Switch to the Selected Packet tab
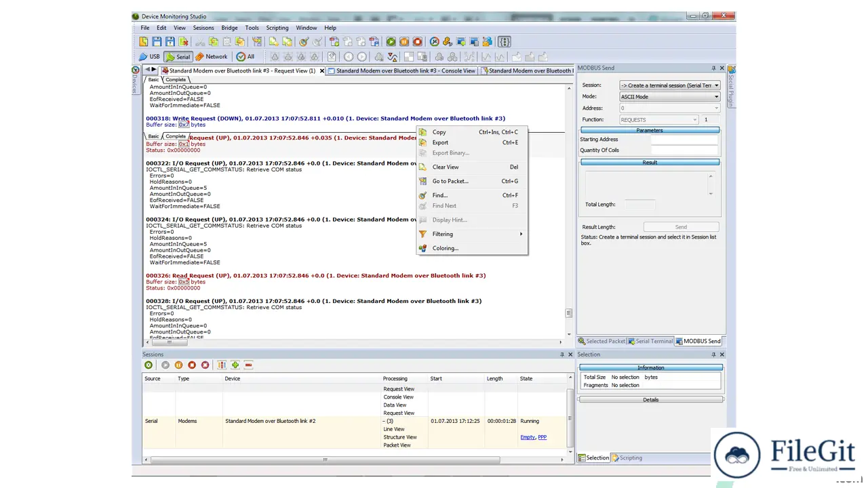868x488 pixels. tap(601, 341)
